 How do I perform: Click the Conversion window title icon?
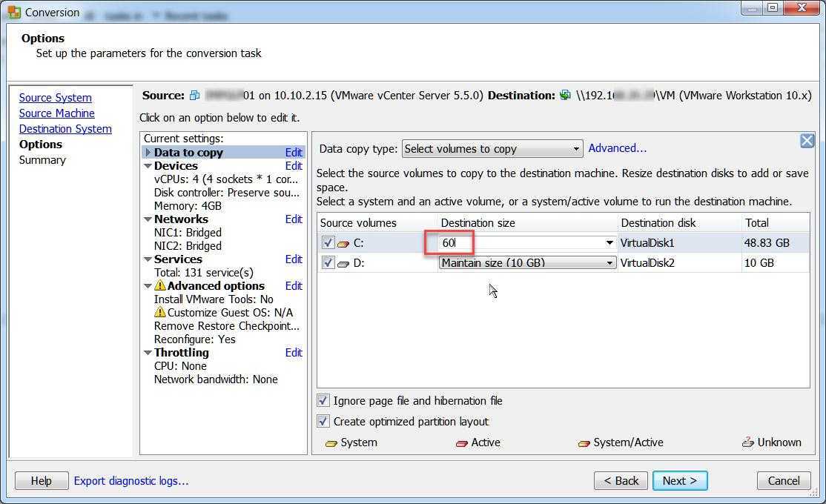point(13,12)
